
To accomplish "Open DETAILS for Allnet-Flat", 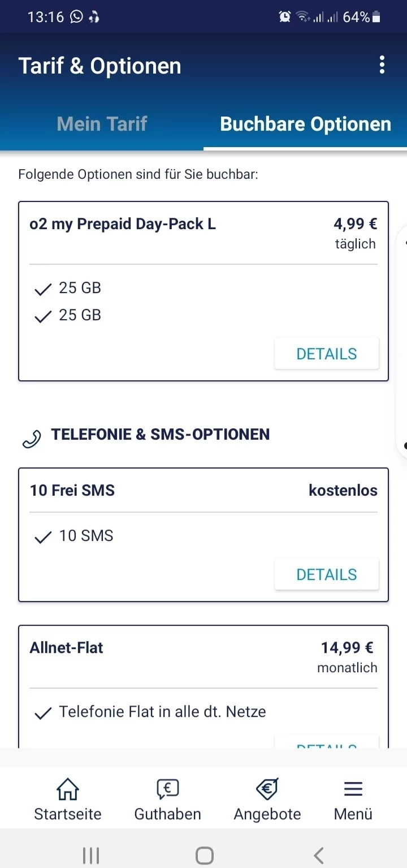I will 327,742.
